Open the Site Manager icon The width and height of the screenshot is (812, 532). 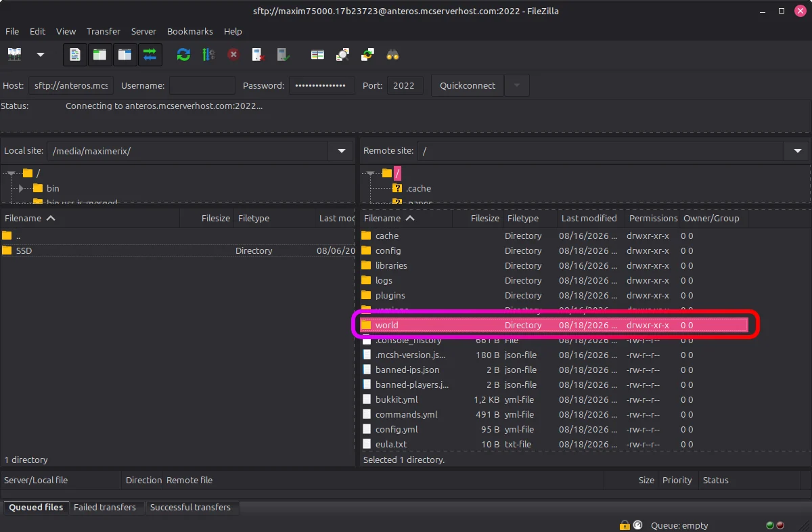click(x=15, y=55)
